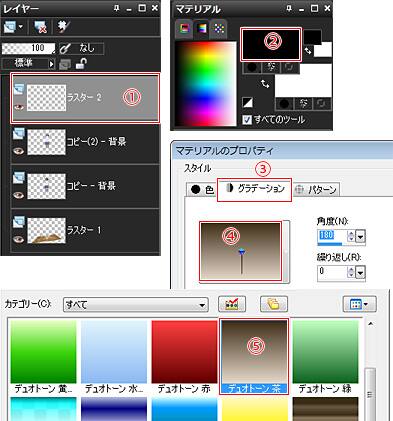Click the 繰り返し repeat input field
This screenshot has height=421, width=393.
click(332, 273)
